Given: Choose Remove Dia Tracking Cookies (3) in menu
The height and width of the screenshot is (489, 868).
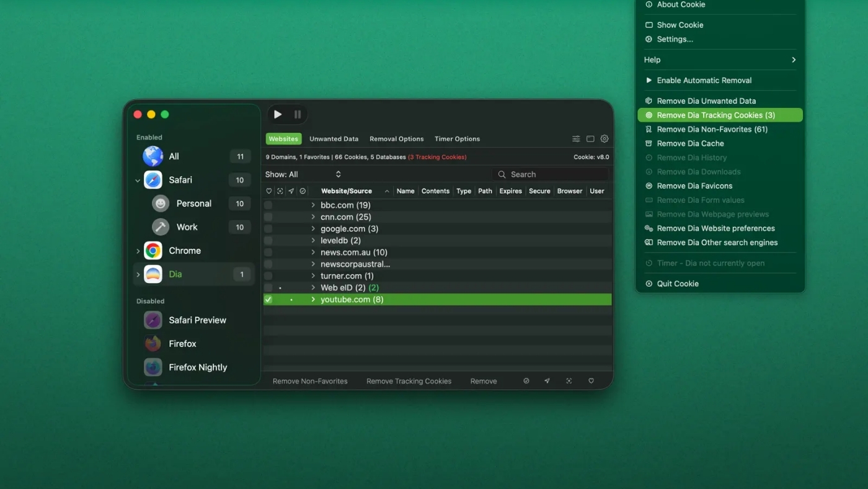Looking at the screenshot, I should click(720, 115).
